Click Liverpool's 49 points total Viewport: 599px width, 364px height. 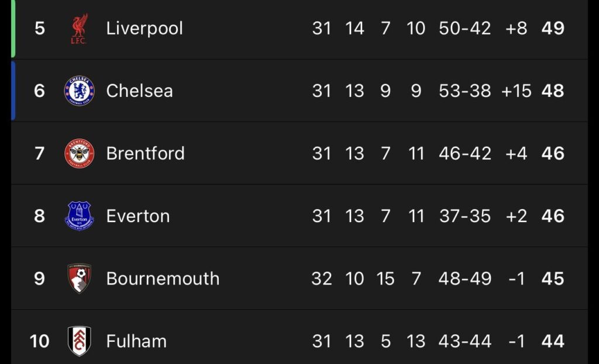553,29
